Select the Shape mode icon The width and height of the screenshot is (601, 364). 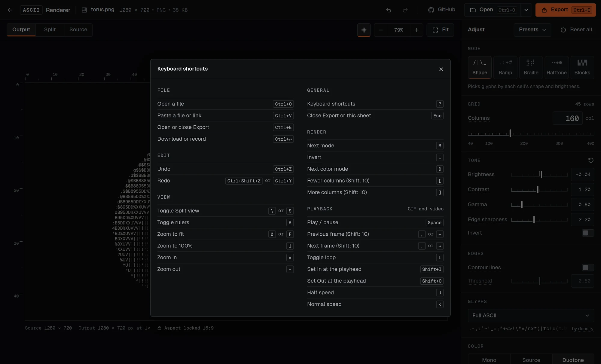coord(480,67)
